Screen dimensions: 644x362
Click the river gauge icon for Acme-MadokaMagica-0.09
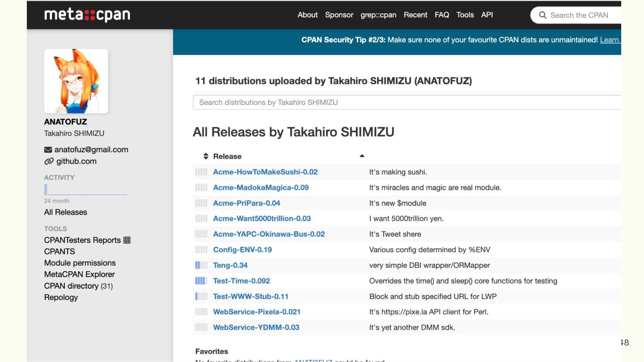pos(201,188)
